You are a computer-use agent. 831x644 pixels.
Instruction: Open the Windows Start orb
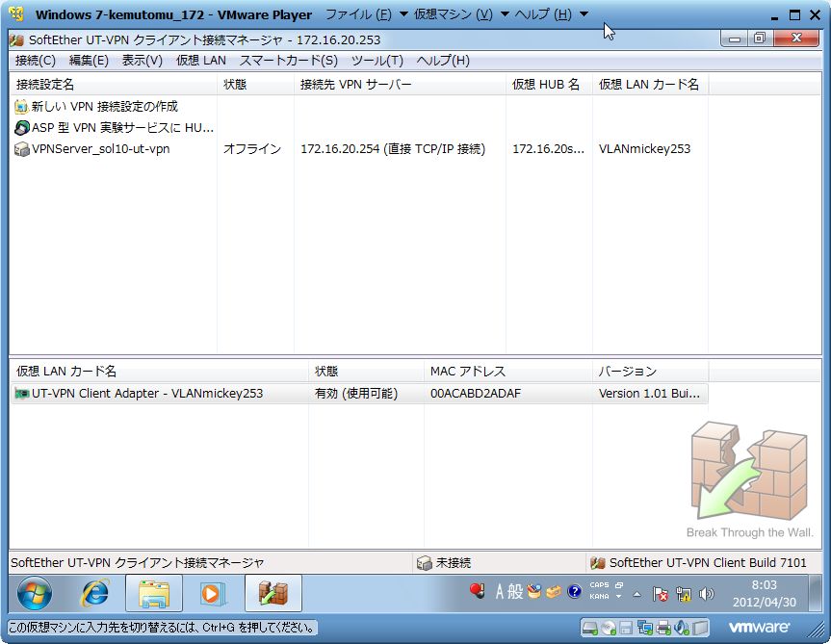click(35, 593)
